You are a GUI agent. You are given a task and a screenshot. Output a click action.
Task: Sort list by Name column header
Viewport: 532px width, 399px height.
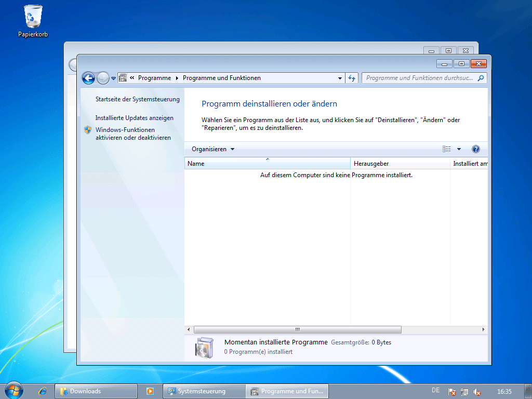coord(268,163)
